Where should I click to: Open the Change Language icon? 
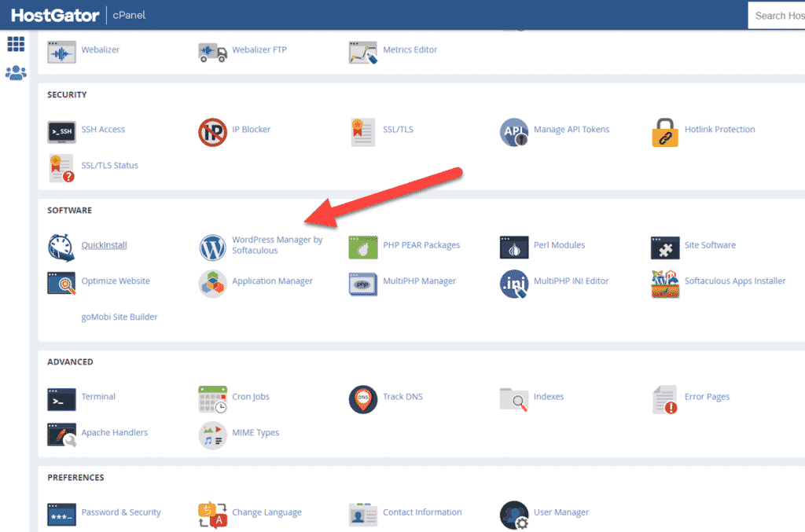click(212, 515)
